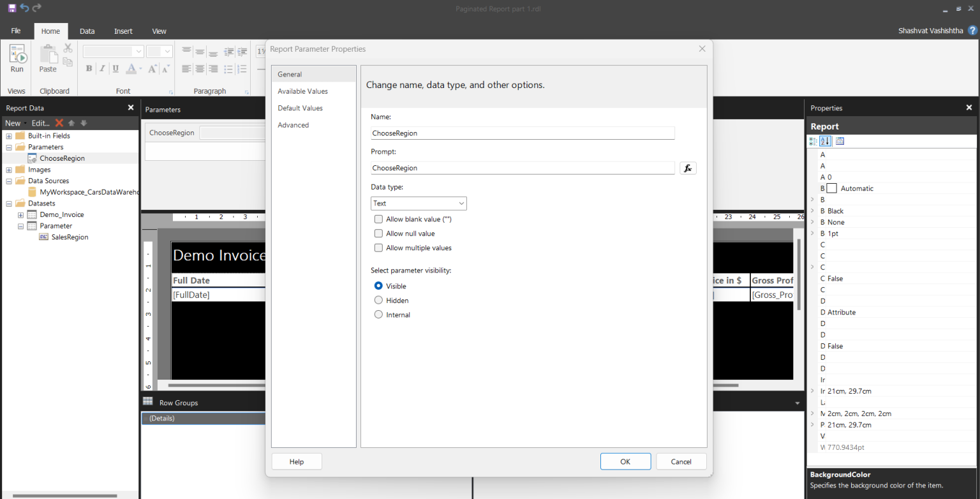Confirm changes with the OK button
The width and height of the screenshot is (980, 499).
point(625,461)
